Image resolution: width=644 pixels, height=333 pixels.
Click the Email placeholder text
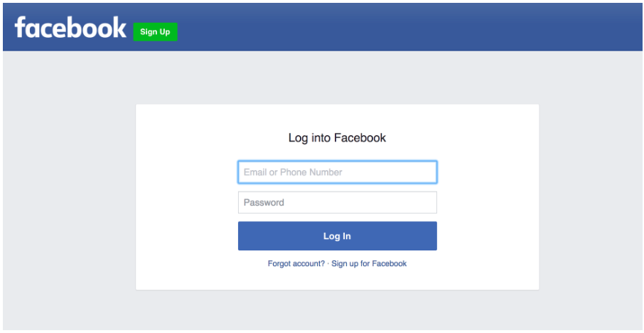293,172
